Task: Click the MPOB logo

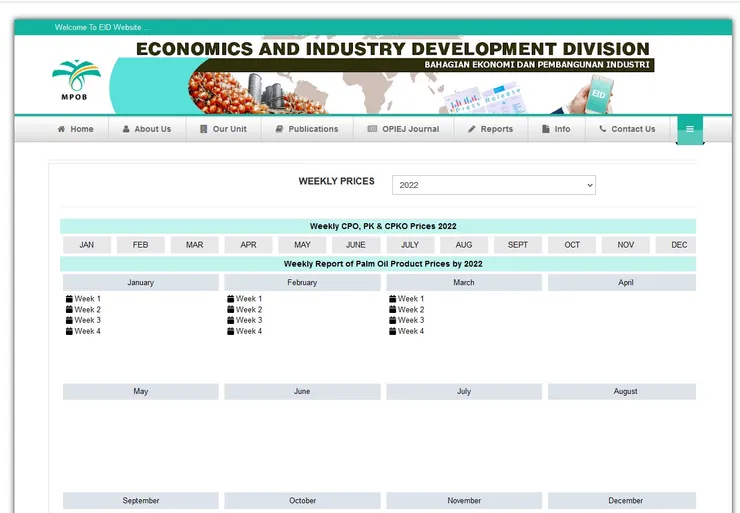Action: pyautogui.click(x=76, y=80)
